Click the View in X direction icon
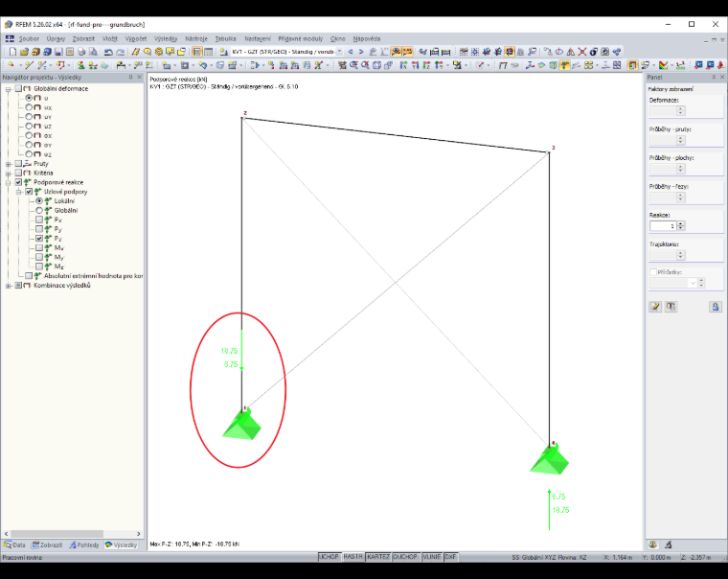Viewport: 728px width, 579px height. [x=403, y=65]
